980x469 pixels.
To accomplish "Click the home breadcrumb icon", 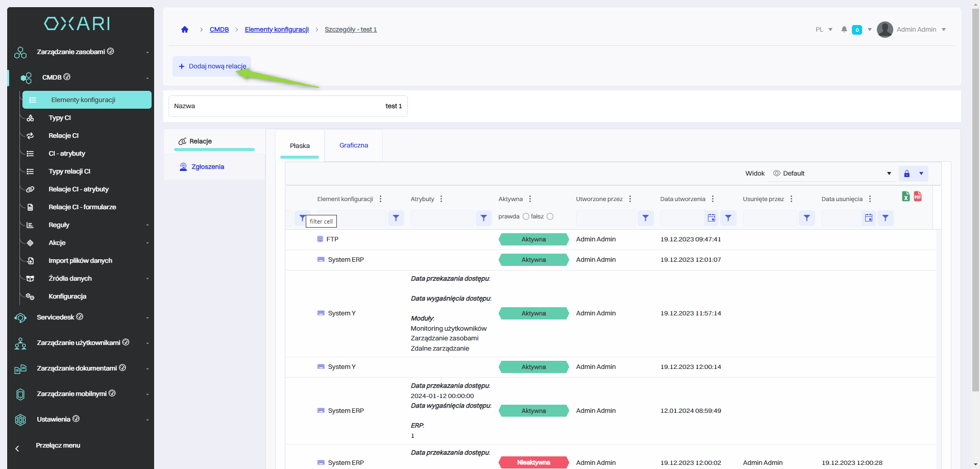I will point(185,30).
